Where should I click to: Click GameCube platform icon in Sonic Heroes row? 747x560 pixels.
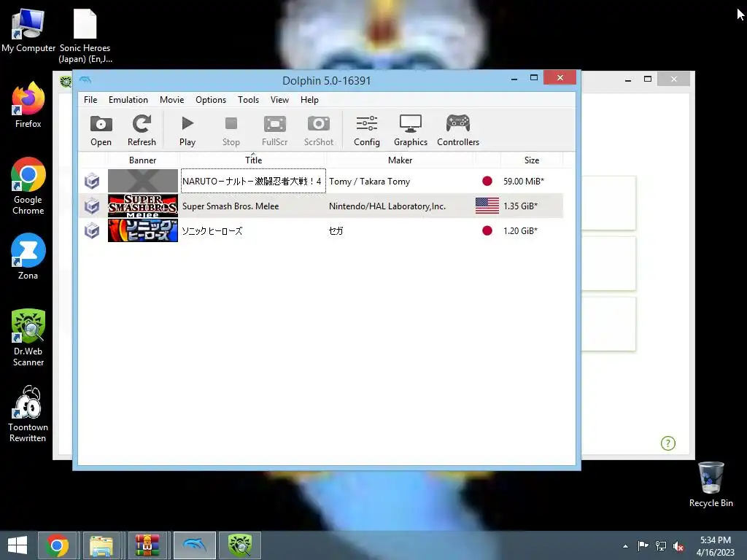[92, 230]
